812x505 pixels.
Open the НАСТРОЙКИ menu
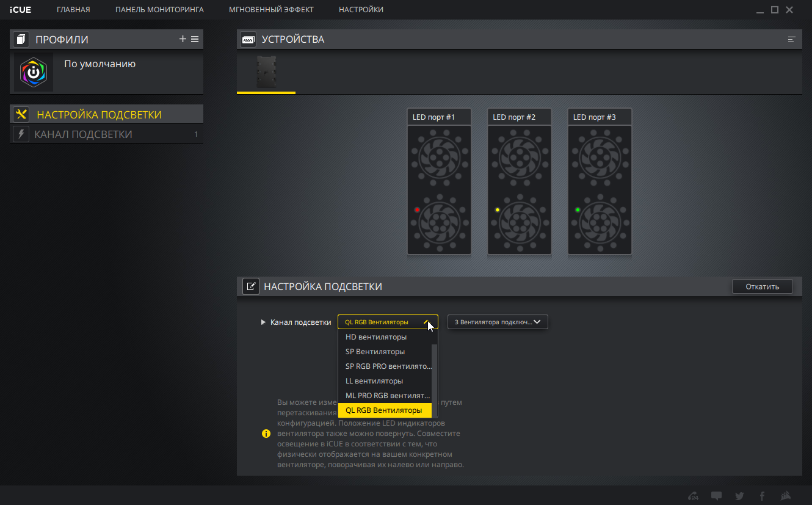tap(361, 10)
